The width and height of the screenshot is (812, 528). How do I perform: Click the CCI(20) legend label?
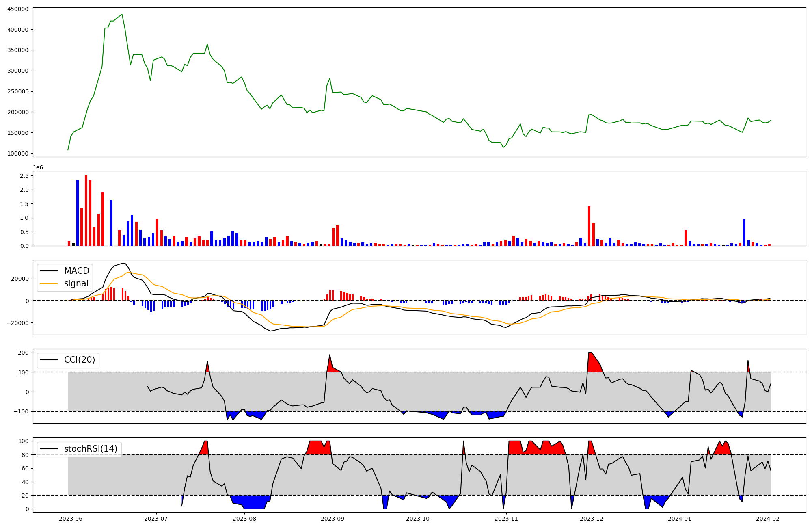80,360
